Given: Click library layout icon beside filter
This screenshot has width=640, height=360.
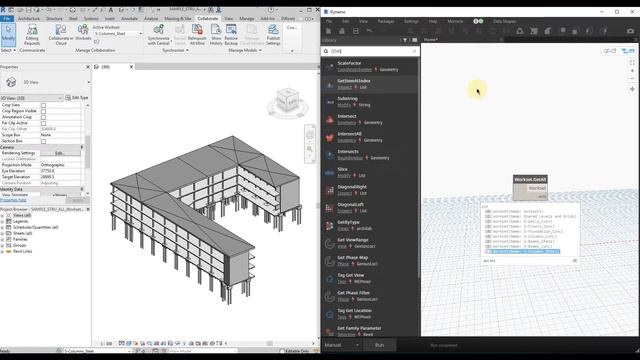Looking at the screenshot, I should pos(415,40).
